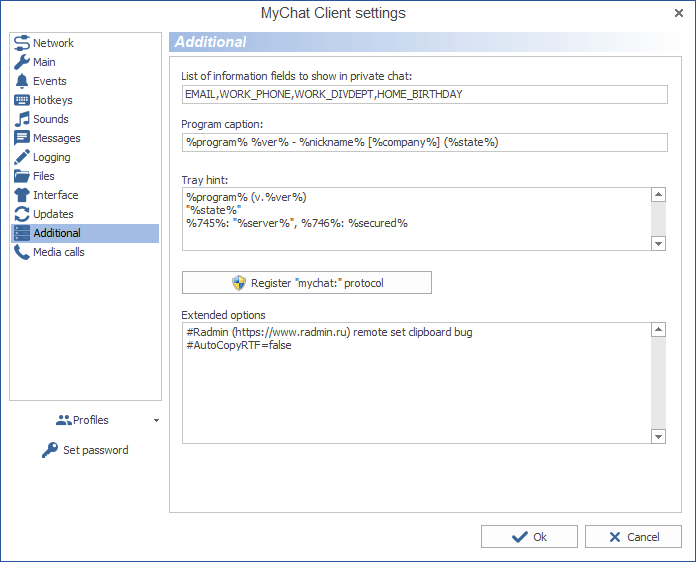Open the Interface settings section

coord(55,195)
